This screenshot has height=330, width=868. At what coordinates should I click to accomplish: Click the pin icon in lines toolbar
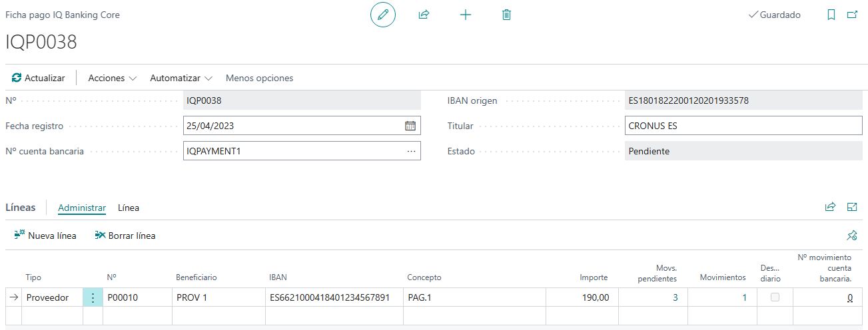pyautogui.click(x=851, y=236)
